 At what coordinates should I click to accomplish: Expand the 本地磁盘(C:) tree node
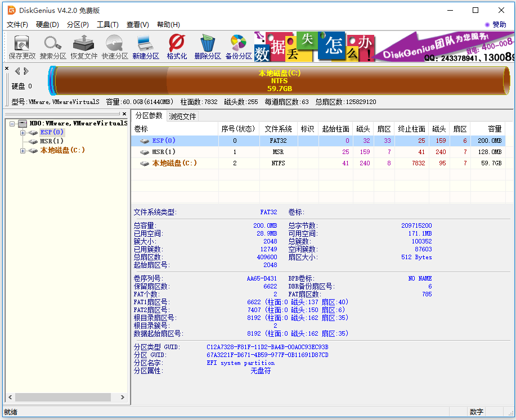click(x=23, y=151)
